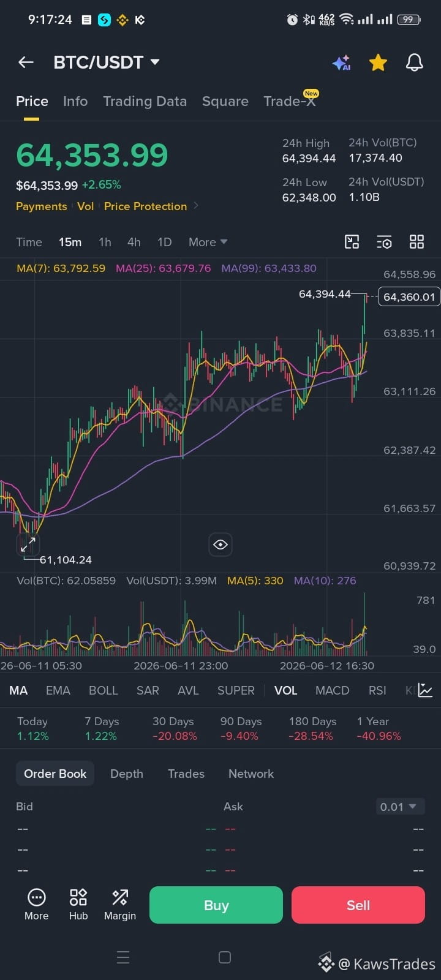This screenshot has width=441, height=980.
Task: Select the VOL sub-indicator
Action: (285, 690)
